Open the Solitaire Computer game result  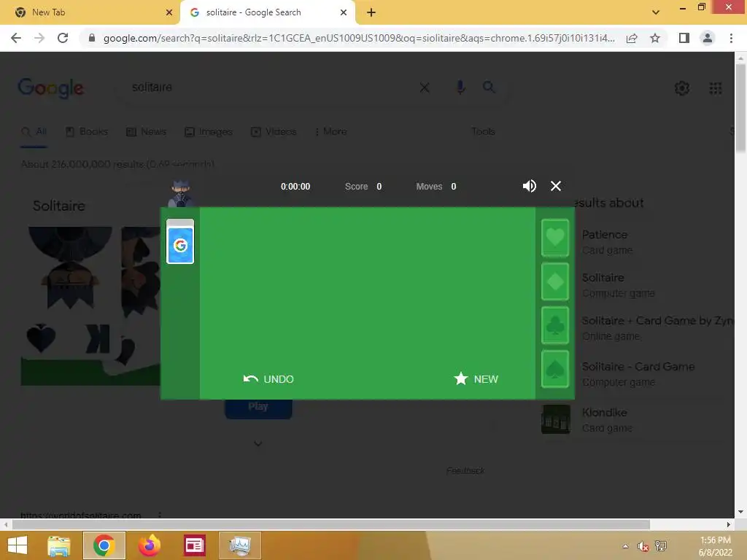(618, 285)
